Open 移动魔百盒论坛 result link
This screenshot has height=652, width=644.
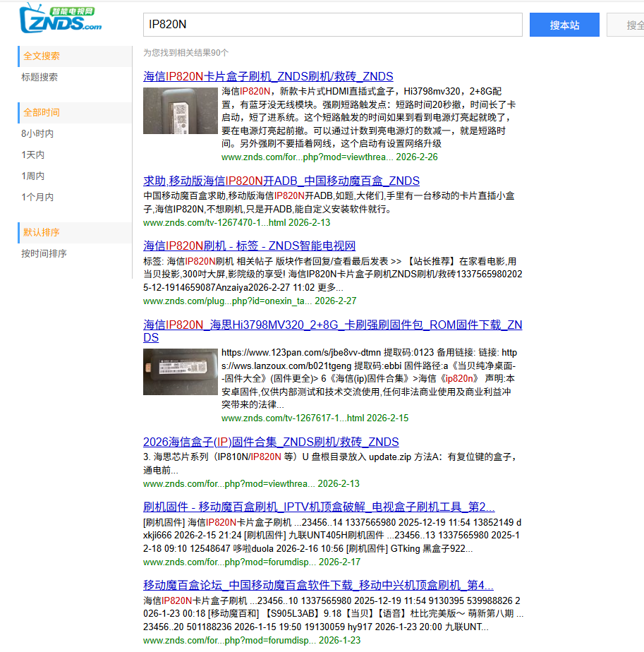pos(318,585)
